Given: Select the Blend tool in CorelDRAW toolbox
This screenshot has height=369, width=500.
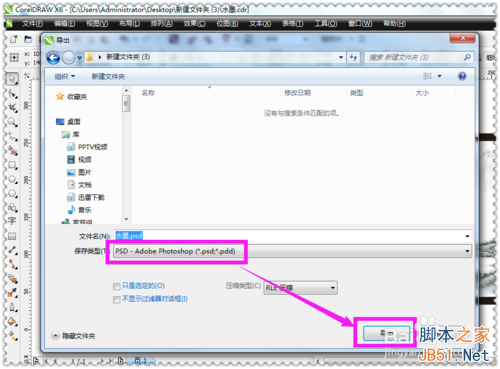Looking at the screenshot, I should (13, 279).
